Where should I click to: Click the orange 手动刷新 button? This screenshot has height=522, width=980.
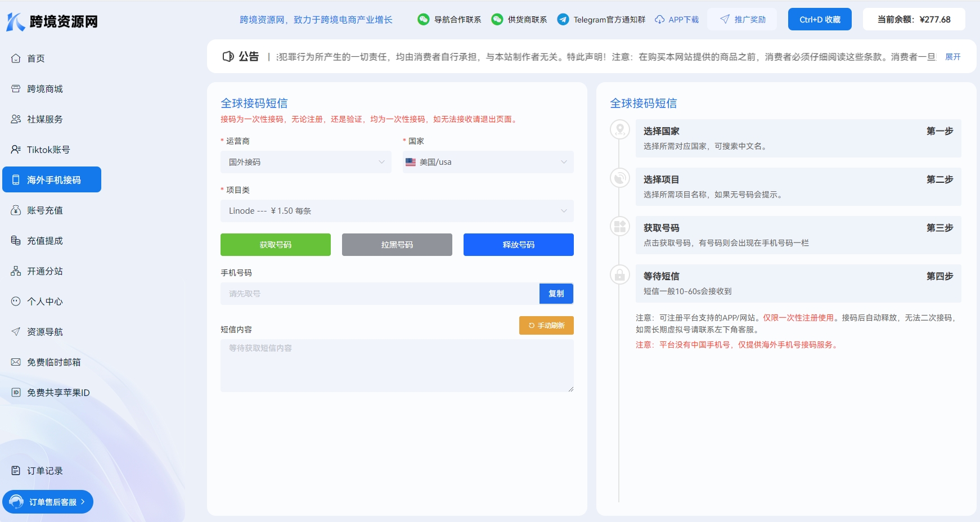pyautogui.click(x=546, y=326)
